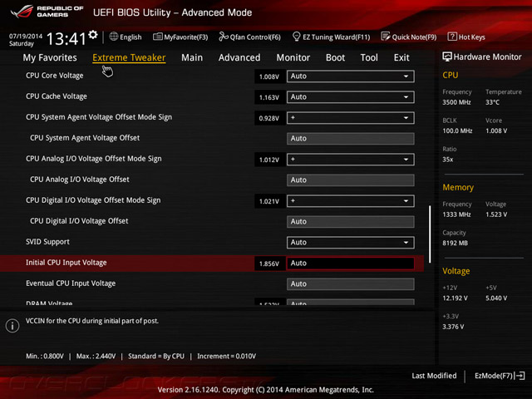The width and height of the screenshot is (532, 399).
Task: Click the Quick Note notepad icon
Action: pyautogui.click(x=386, y=37)
